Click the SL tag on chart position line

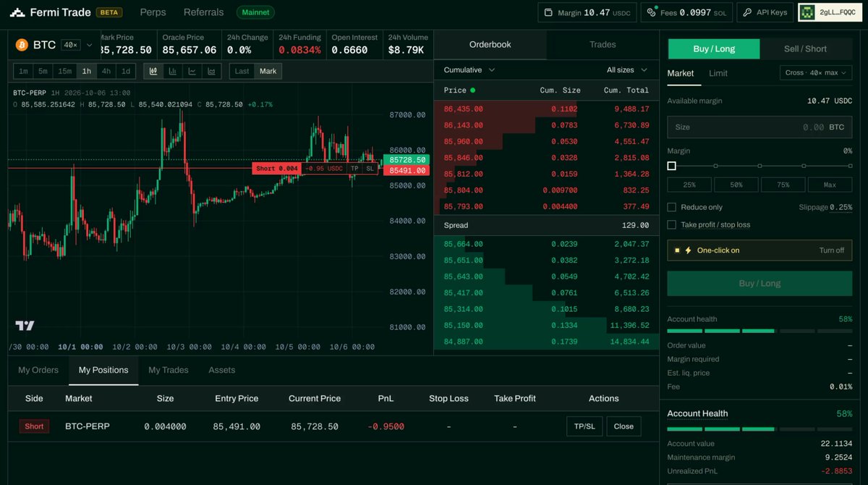(370, 169)
